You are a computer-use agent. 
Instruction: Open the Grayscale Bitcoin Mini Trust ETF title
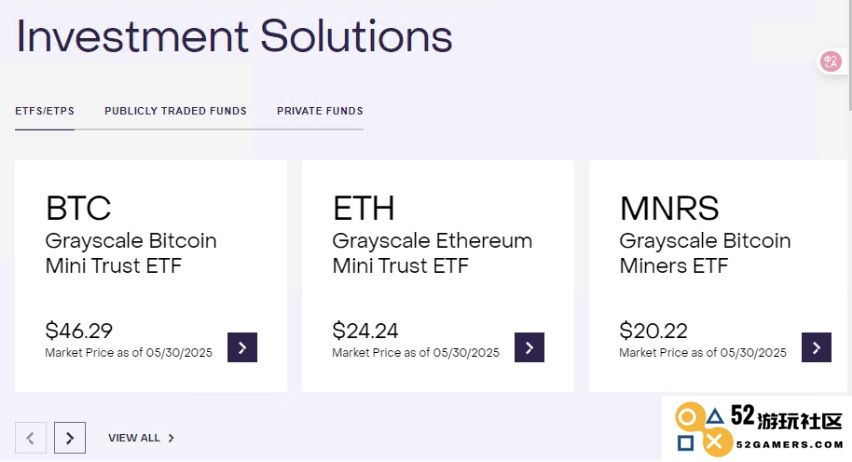pyautogui.click(x=131, y=253)
